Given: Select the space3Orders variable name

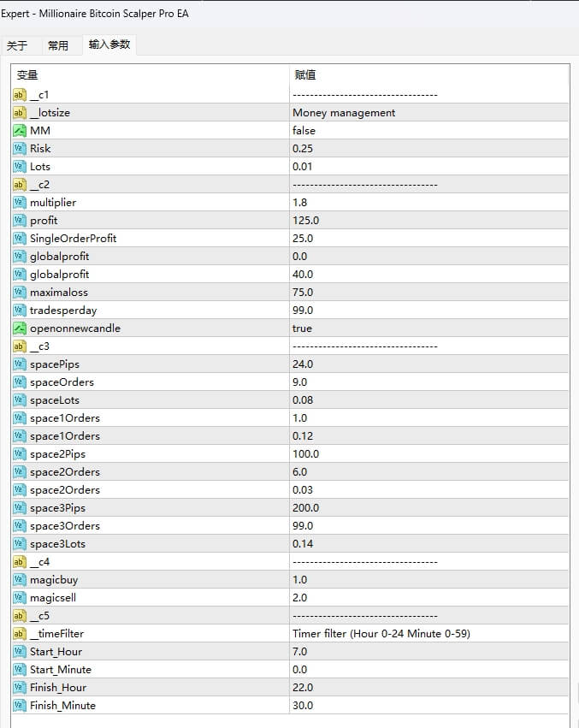Looking at the screenshot, I should point(65,526).
